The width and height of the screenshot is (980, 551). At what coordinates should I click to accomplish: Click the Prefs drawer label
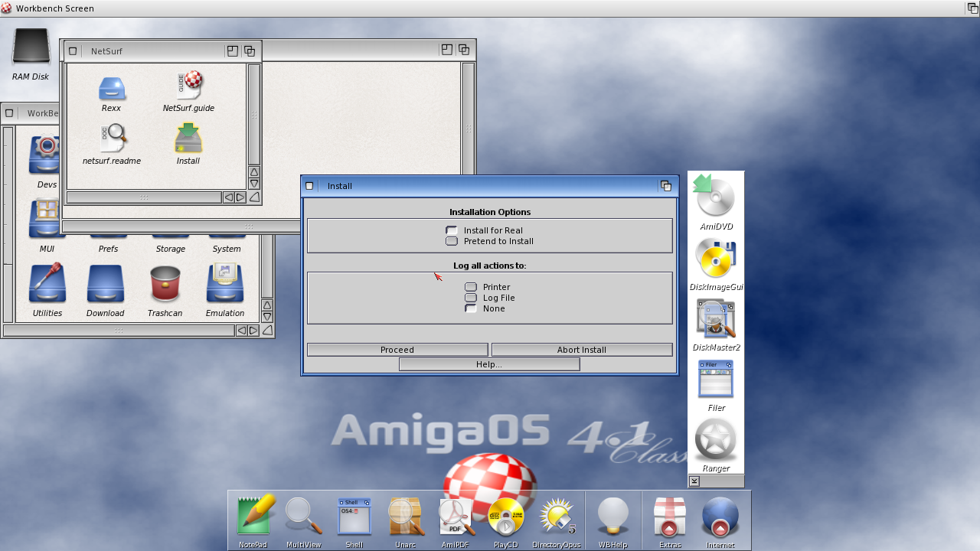pyautogui.click(x=108, y=249)
